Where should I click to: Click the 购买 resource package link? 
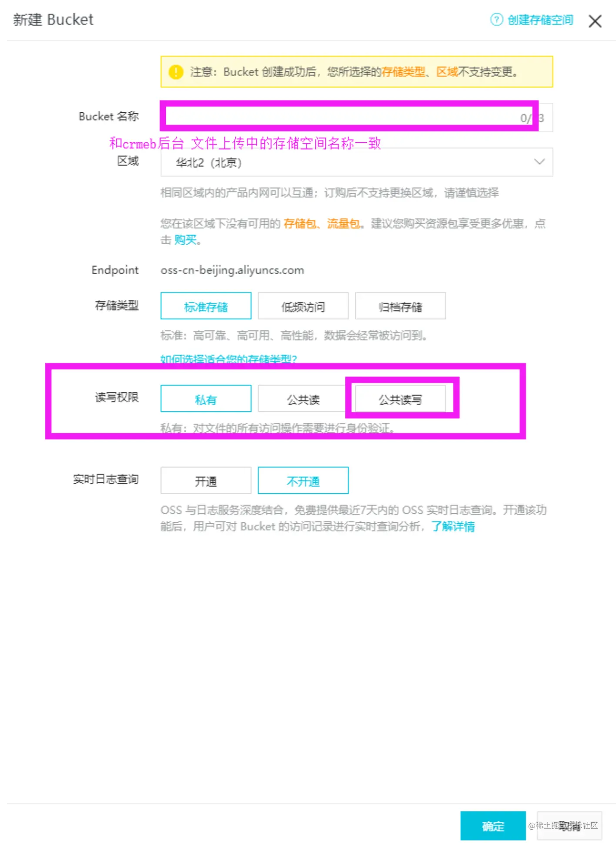pyautogui.click(x=185, y=240)
